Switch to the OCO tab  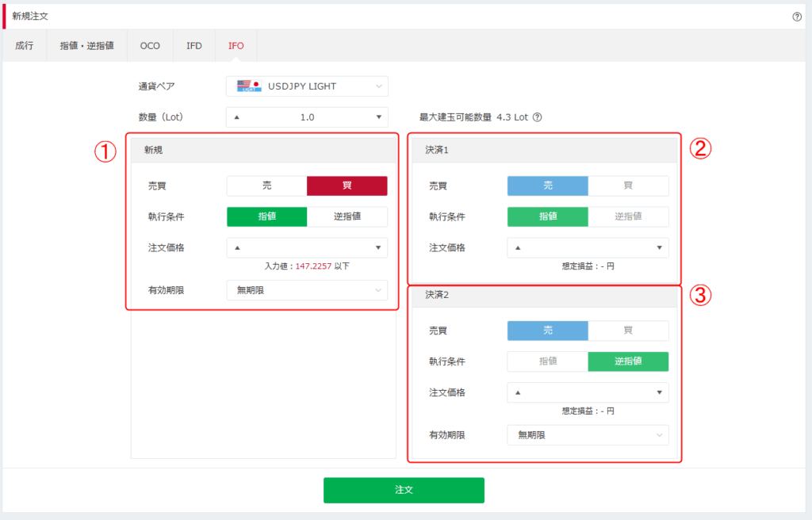point(150,45)
